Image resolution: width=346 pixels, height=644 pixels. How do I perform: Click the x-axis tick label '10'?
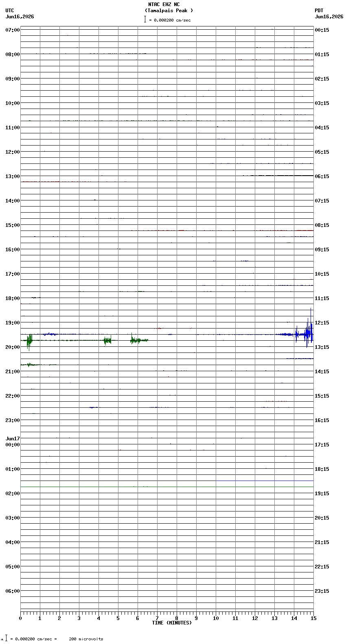216,618
